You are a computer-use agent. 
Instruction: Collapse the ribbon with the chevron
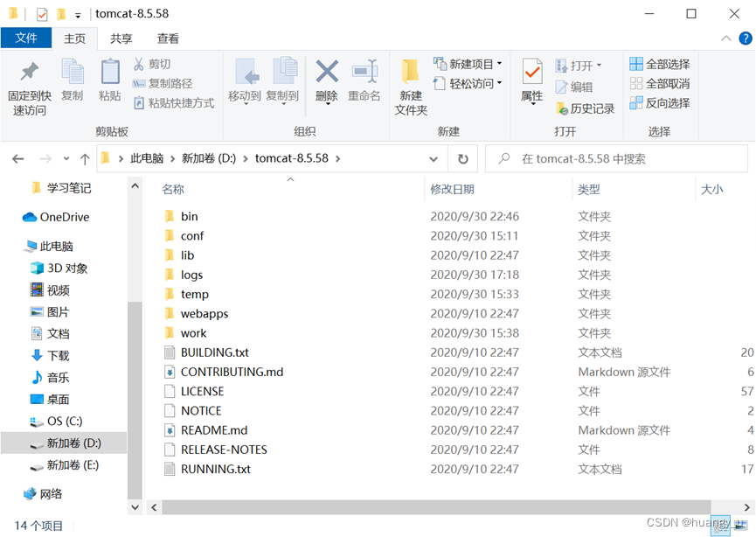[725, 38]
